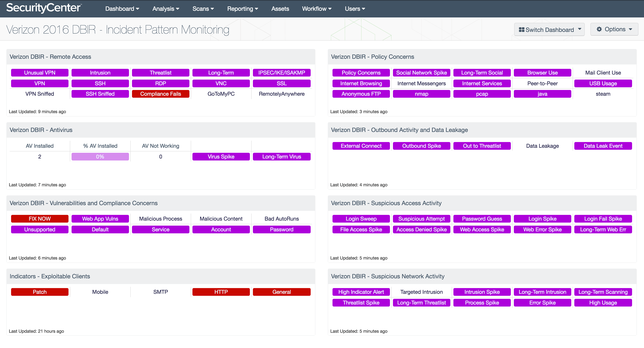Open the red Patch indicator

pos(40,292)
